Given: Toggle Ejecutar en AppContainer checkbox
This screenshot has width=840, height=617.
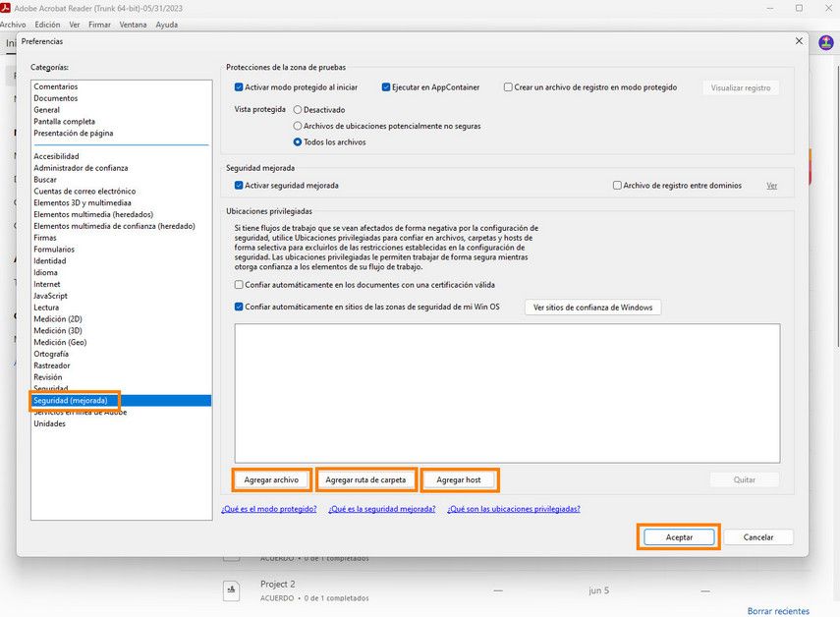Looking at the screenshot, I should 386,86.
